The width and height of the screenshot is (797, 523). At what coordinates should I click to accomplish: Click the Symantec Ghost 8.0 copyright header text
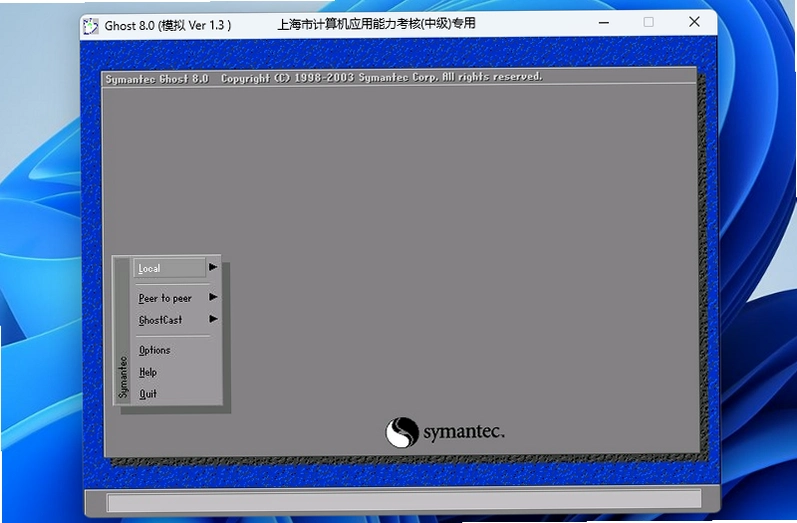point(324,78)
